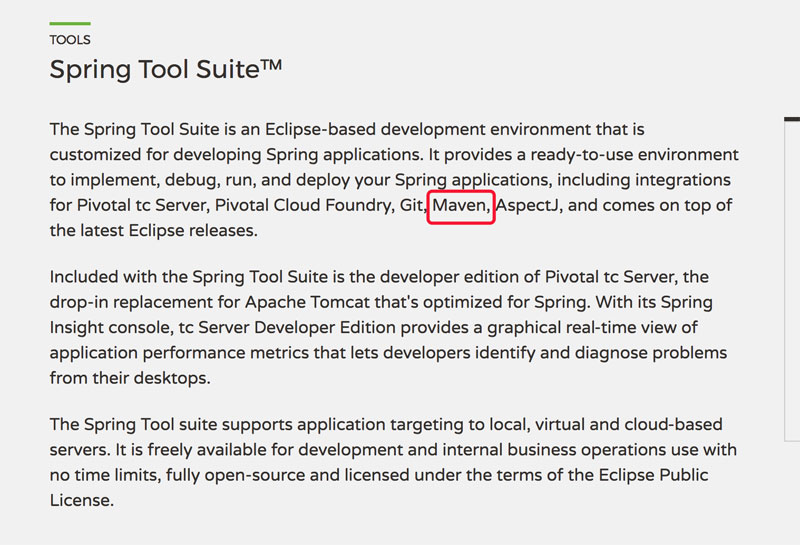Click the highlighted Maven word
The height and width of the screenshot is (545, 800).
460,206
